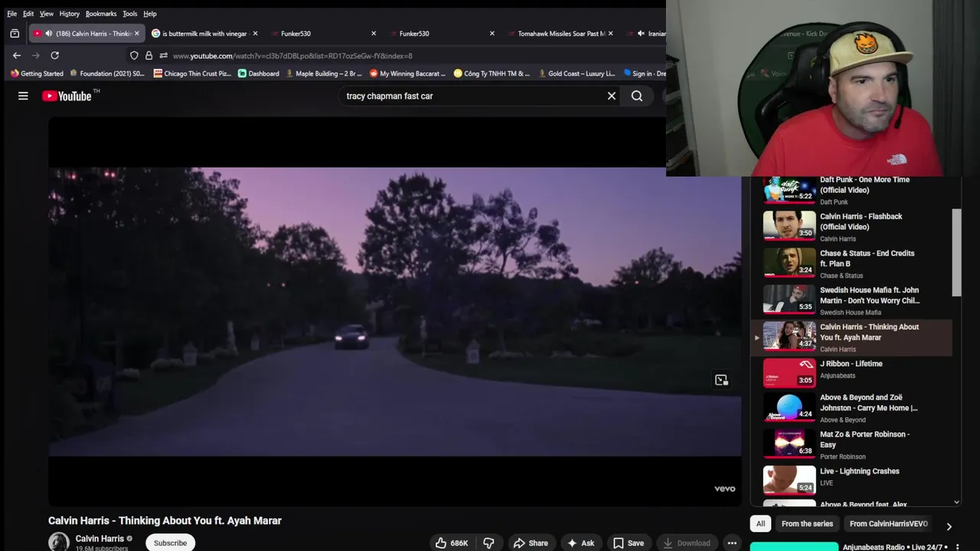Play Calvin Harris Flashback thumbnail
980x551 pixels.
pos(789,226)
